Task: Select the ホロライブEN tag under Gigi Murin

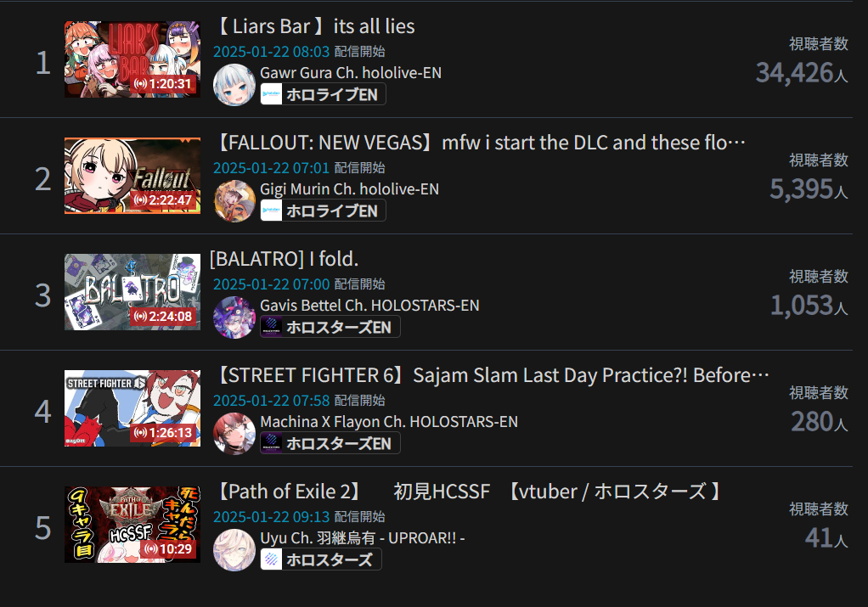Action: tap(324, 211)
